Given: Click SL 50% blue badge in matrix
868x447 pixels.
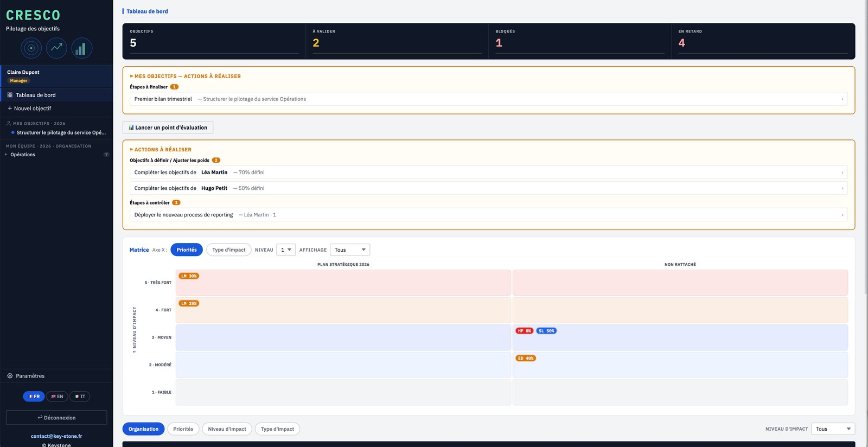Looking at the screenshot, I should 546,331.
